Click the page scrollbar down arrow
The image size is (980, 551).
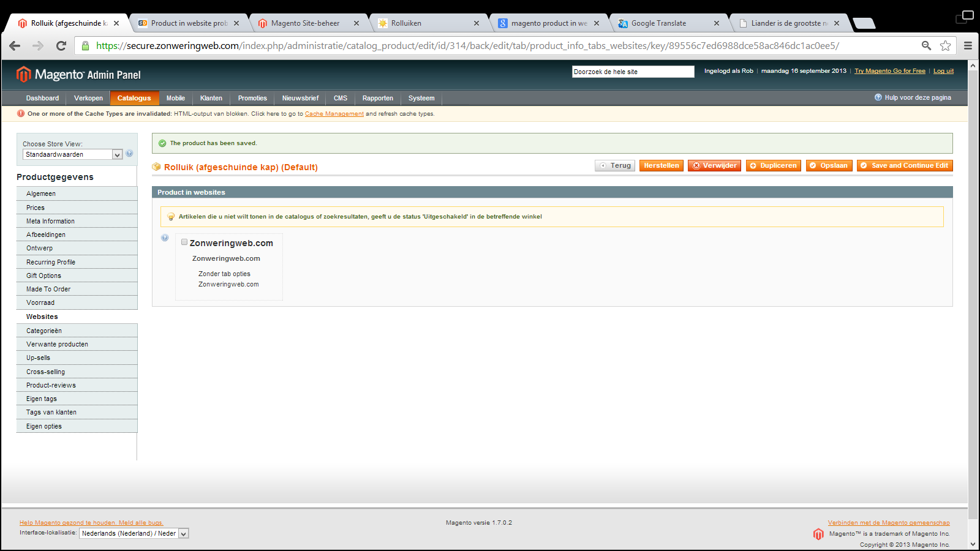pyautogui.click(x=973, y=544)
